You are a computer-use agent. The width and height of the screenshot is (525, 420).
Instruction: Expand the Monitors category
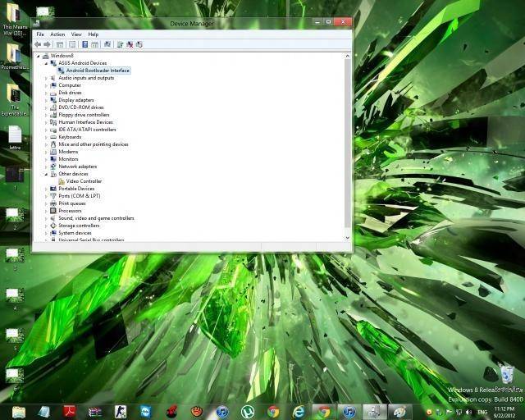[x=46, y=159]
